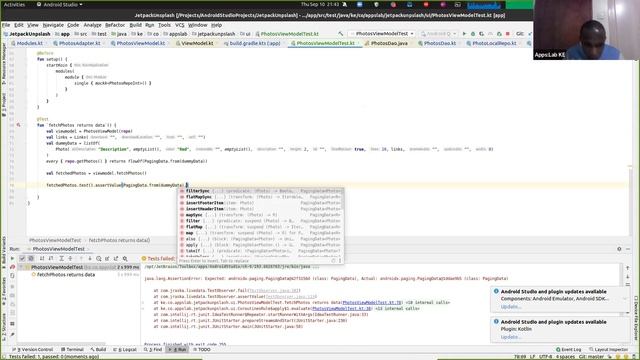The width and height of the screenshot is (640, 360).
Task: Click the run gutter icon next to fetchPhotos test
Action: click(x=18, y=125)
